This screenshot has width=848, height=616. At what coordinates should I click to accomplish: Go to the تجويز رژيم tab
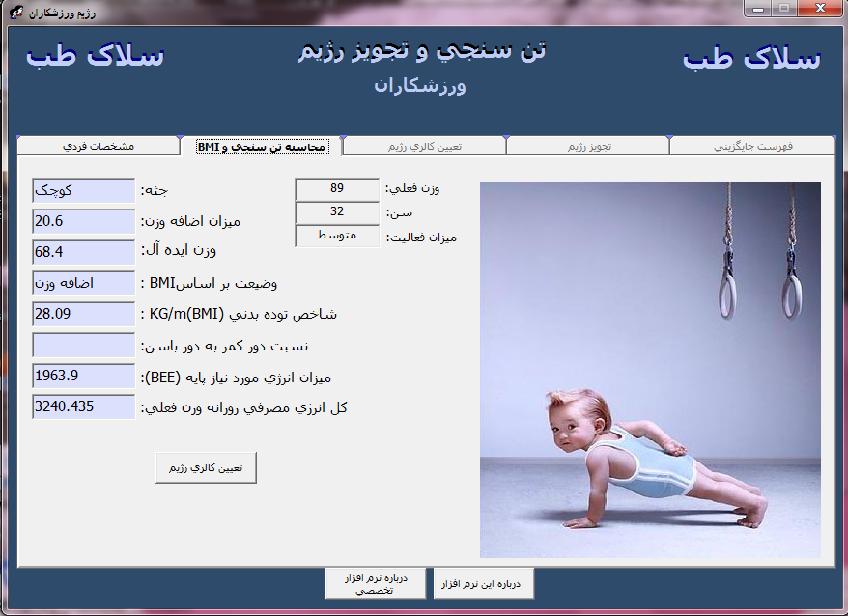[587, 146]
